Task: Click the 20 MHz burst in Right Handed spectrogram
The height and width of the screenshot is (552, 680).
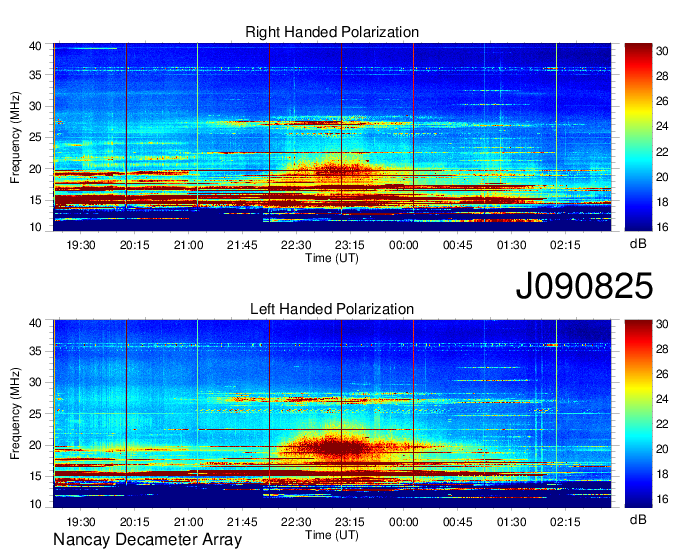Action: tap(343, 170)
